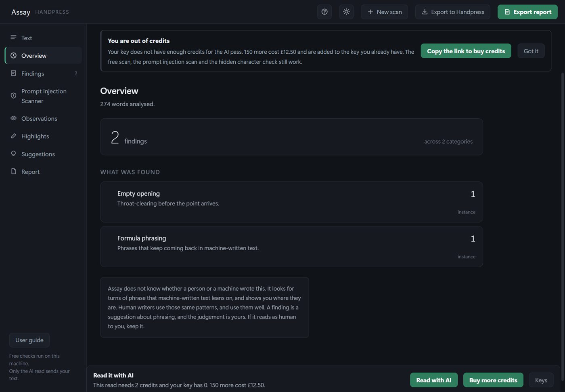Click the Findings list icon
Image resolution: width=565 pixels, height=392 pixels.
13,73
